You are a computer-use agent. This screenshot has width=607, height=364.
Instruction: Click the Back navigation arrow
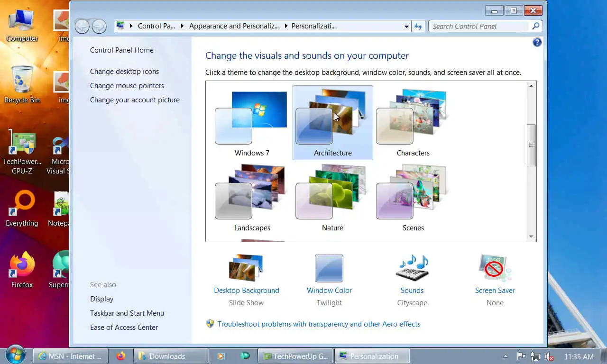(x=82, y=26)
